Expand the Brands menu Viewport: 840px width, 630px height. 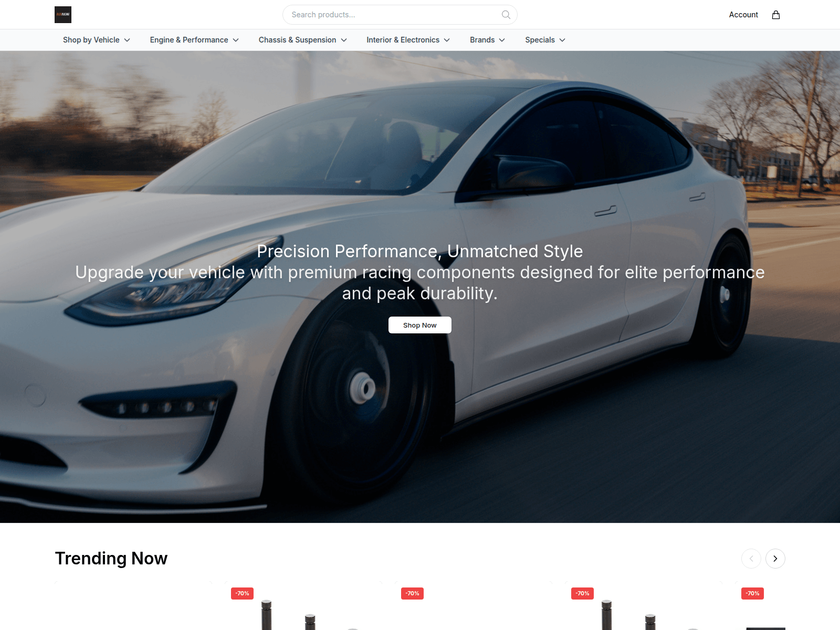pos(488,40)
